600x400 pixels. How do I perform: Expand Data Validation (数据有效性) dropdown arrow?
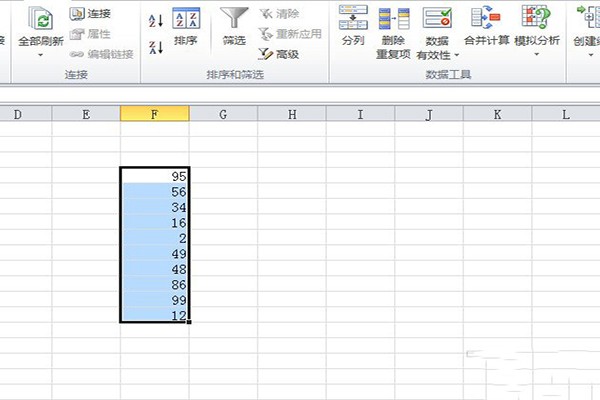(x=457, y=56)
